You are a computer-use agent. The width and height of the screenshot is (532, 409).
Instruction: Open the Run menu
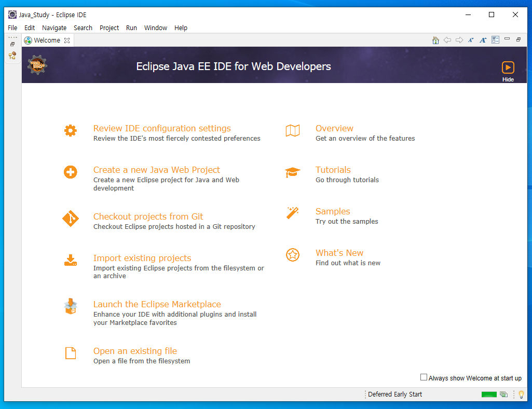[132, 28]
